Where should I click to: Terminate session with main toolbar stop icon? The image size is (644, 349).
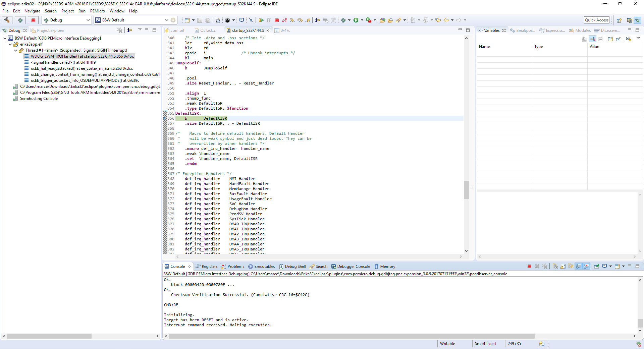[x=277, y=20]
